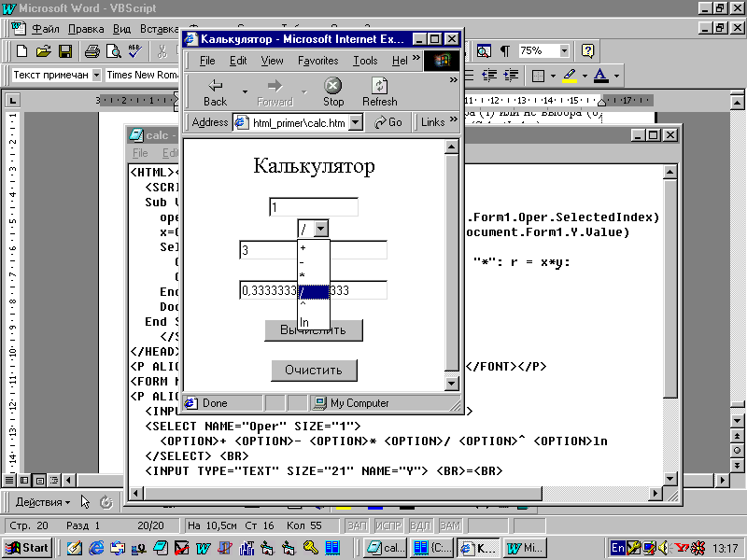
Task: Apply font color with the A icon
Action: point(601,76)
